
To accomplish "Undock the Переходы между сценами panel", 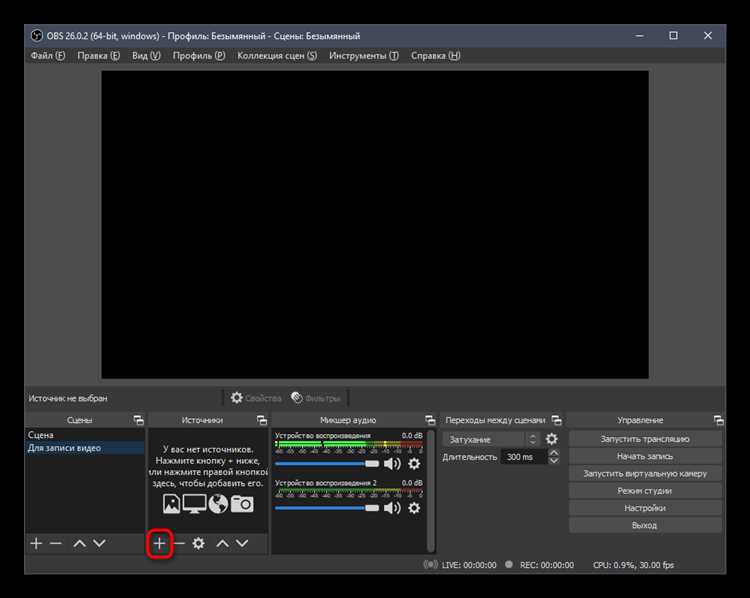I will (x=556, y=420).
